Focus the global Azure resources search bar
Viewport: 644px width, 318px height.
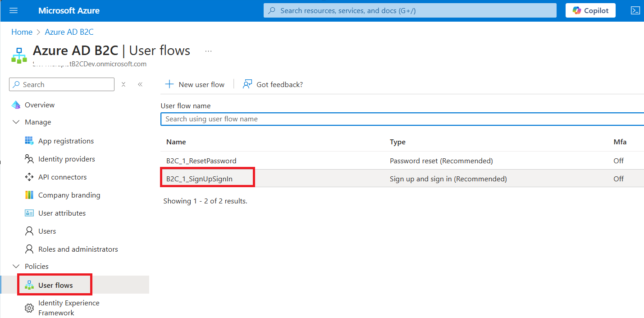410,10
